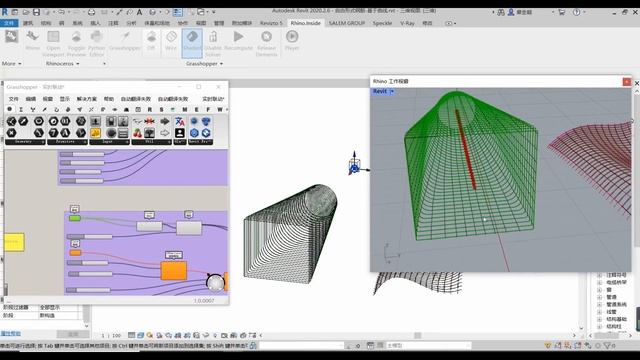The width and height of the screenshot is (640, 360).
Task: Open the 主模型 design options combo box
Action: 428,346
